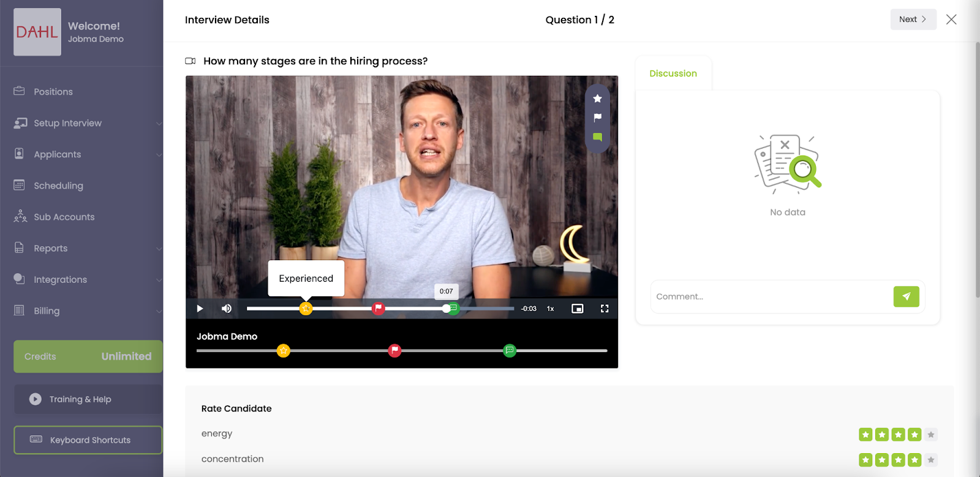Screen dimensions: 980x477
Task: Click the Sub Accounts people icon
Action: pos(20,216)
